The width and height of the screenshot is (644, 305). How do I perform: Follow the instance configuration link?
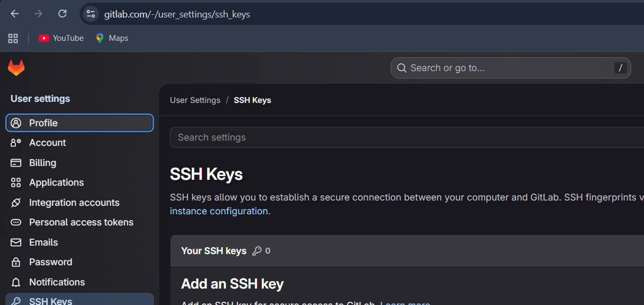219,211
